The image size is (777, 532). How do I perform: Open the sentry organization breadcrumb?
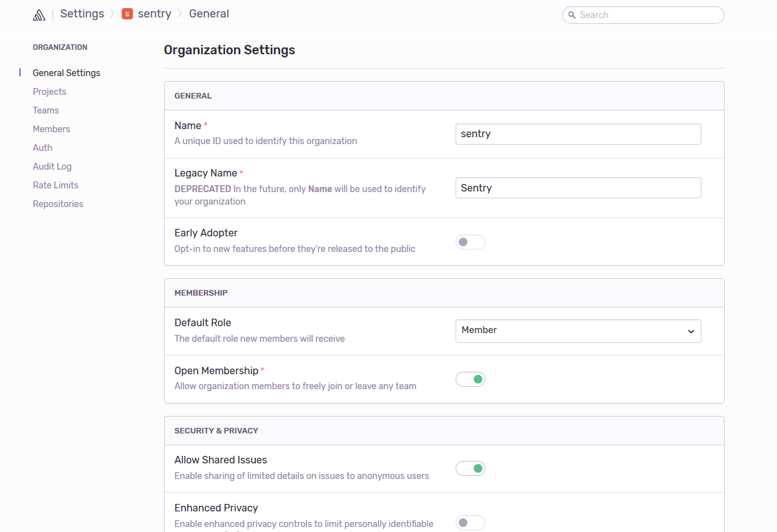point(154,14)
